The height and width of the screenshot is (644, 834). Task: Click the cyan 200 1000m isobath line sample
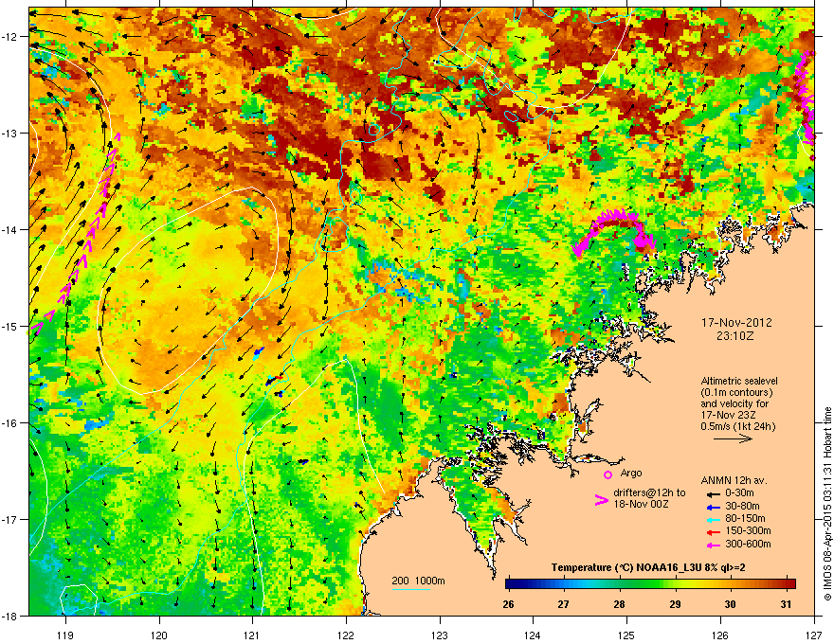tap(410, 589)
